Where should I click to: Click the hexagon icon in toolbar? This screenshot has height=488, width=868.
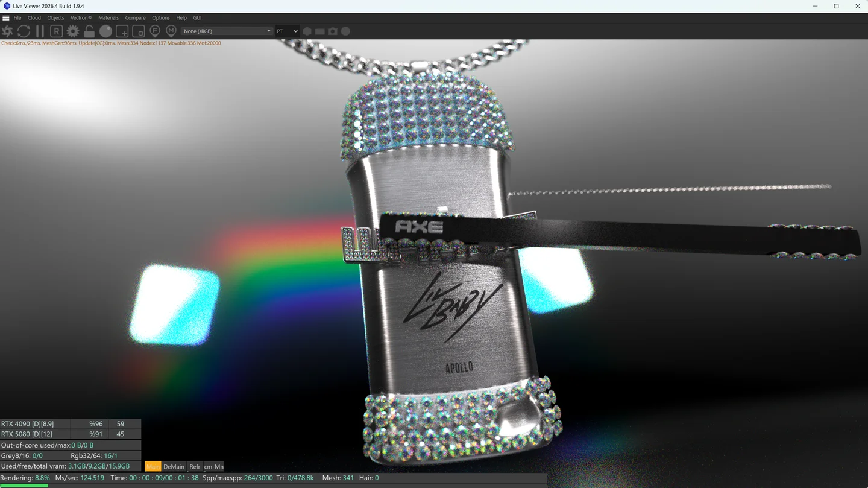click(x=307, y=31)
